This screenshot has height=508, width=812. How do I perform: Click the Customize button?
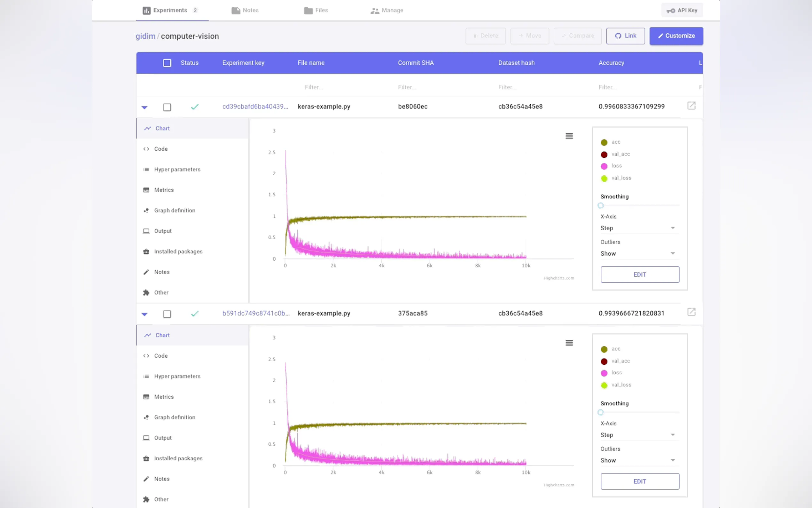coord(676,36)
